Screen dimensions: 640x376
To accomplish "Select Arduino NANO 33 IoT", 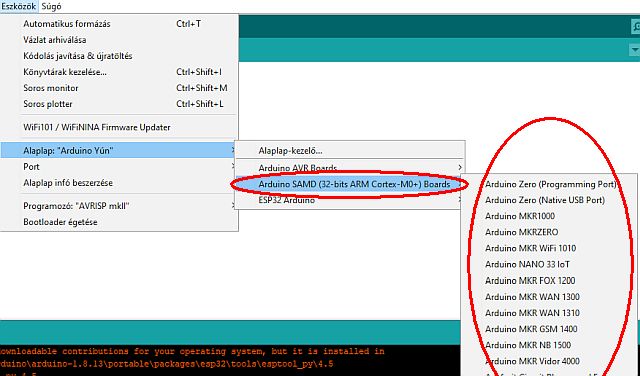I will [x=549, y=264].
